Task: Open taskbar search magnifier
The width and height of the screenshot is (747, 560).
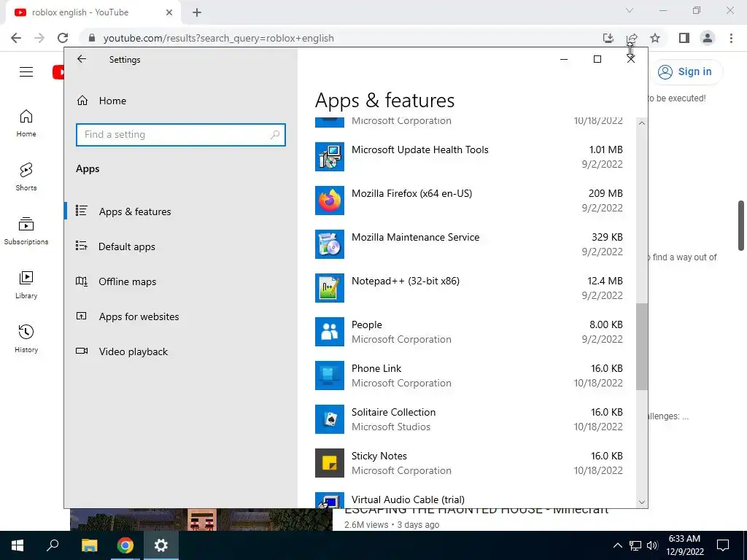Action: (53, 545)
